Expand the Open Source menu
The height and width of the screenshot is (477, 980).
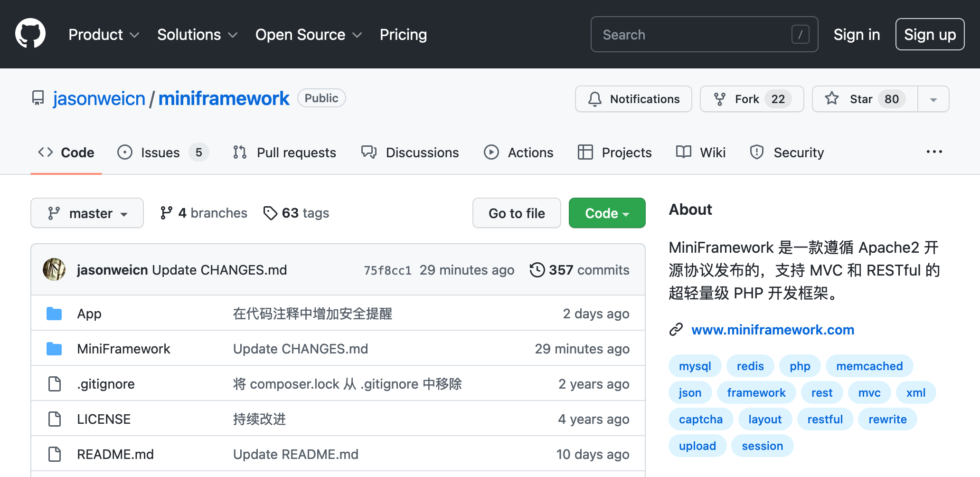coord(309,34)
